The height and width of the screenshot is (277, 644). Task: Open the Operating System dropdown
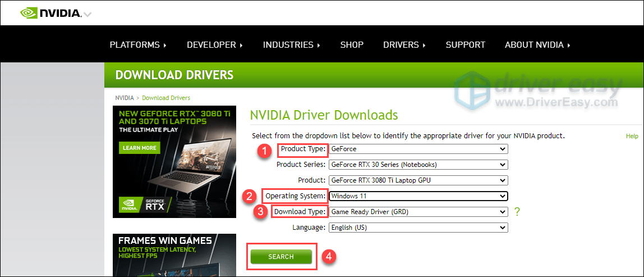tap(418, 196)
